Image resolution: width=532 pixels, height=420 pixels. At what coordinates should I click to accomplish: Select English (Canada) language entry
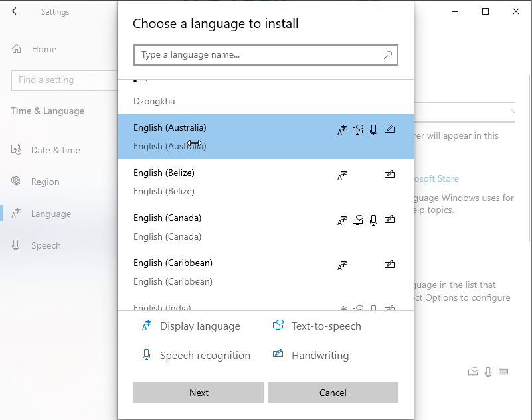(266, 227)
